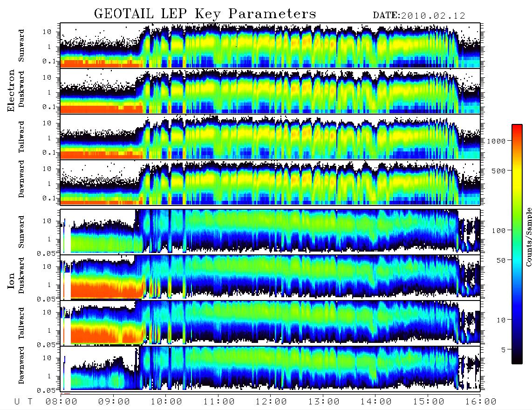Click the UT time axis label
The image size is (532, 410).
[23, 402]
